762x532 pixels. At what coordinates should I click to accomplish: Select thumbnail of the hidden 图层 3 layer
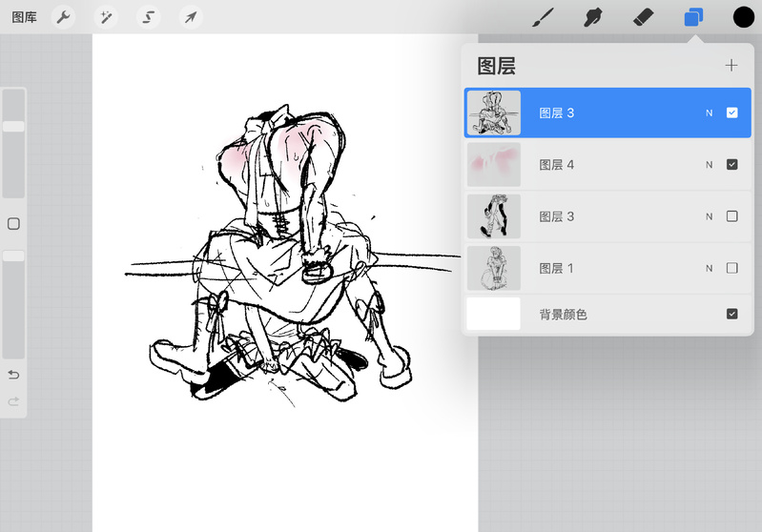(x=494, y=216)
